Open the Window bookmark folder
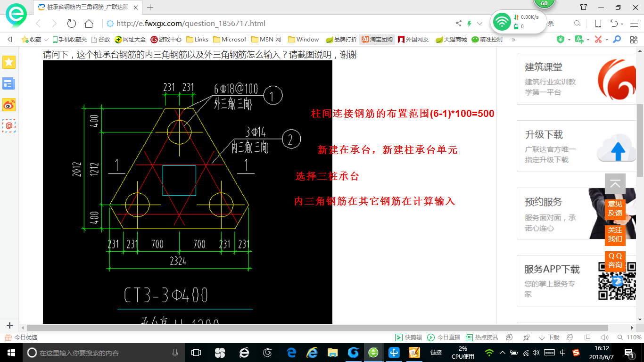The image size is (644, 362). tap(303, 40)
